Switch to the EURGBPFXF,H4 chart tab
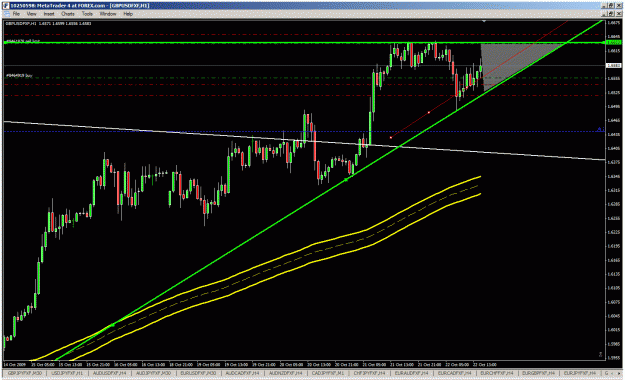625x380 pixels. point(539,373)
